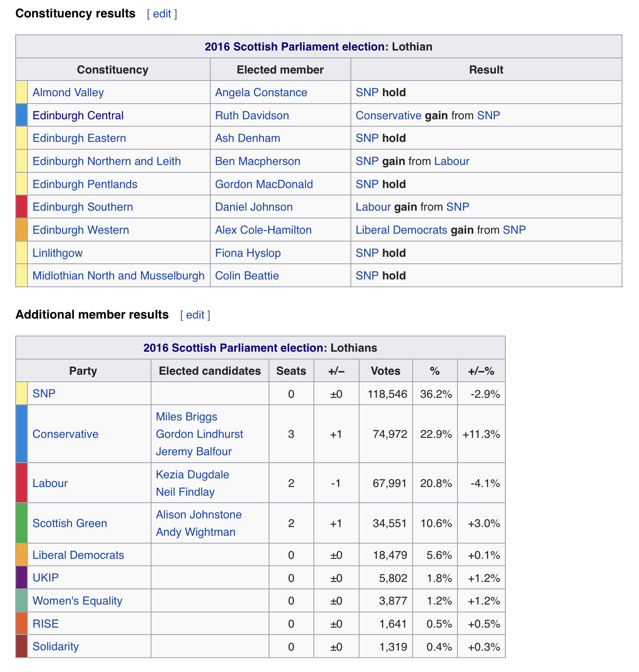Select the Seats column header
639x672 pixels.
pyautogui.click(x=291, y=371)
